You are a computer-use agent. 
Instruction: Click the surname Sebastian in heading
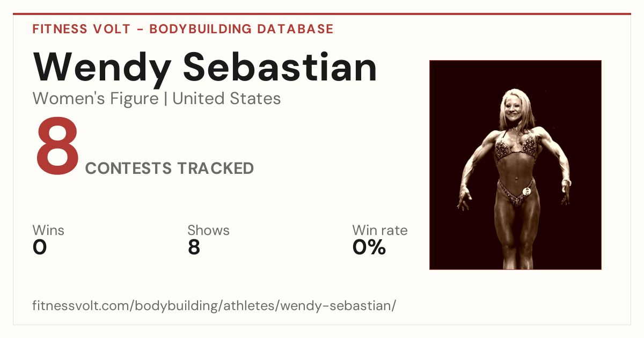point(281,67)
